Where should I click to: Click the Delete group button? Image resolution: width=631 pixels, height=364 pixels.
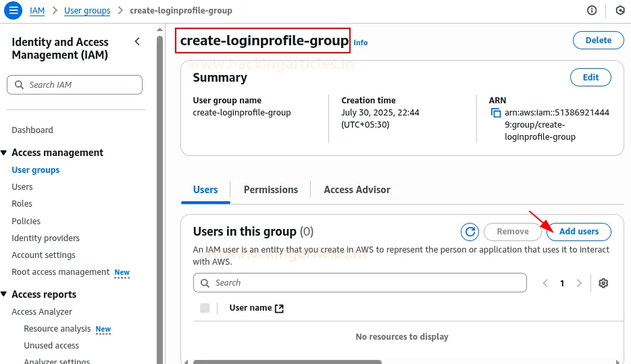(x=598, y=41)
